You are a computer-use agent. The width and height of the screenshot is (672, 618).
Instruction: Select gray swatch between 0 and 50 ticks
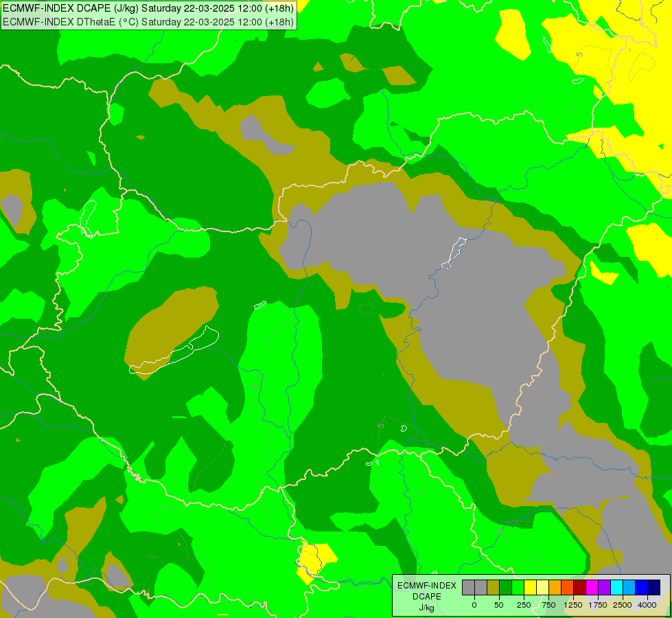click(x=480, y=587)
